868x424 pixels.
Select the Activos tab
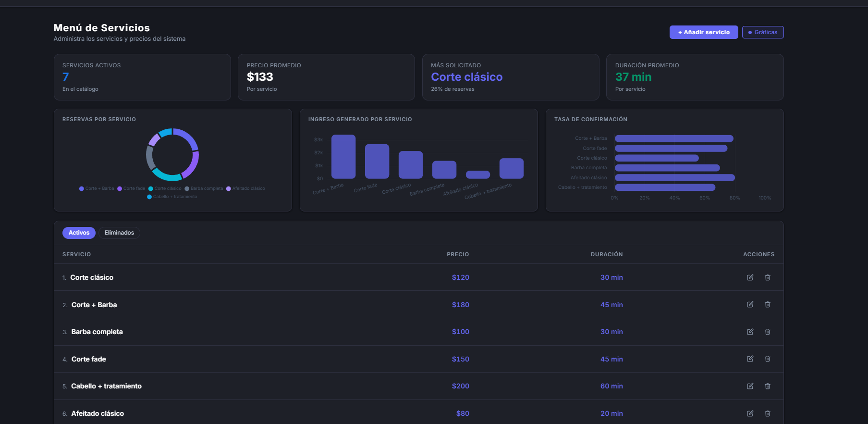[79, 233]
